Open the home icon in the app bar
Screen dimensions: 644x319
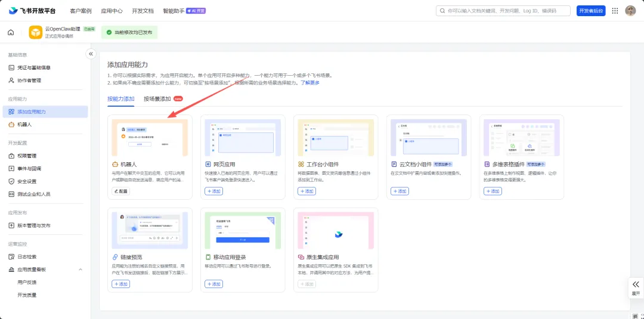click(11, 32)
